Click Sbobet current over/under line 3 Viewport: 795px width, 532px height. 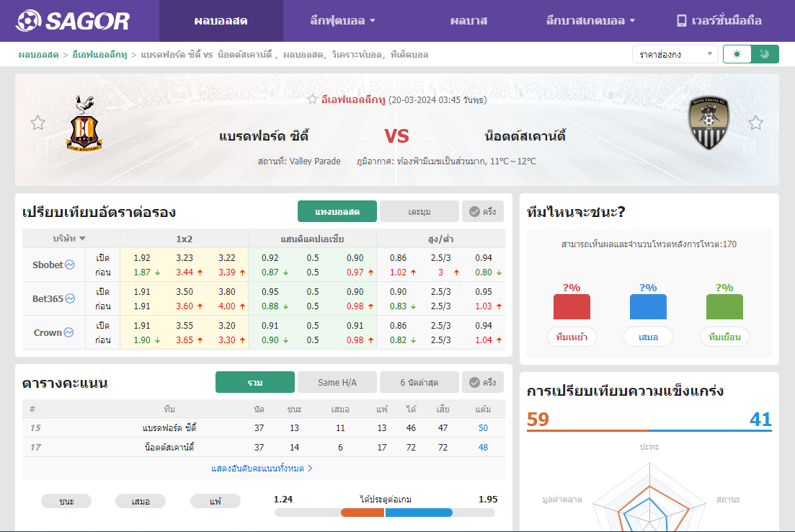pyautogui.click(x=440, y=272)
